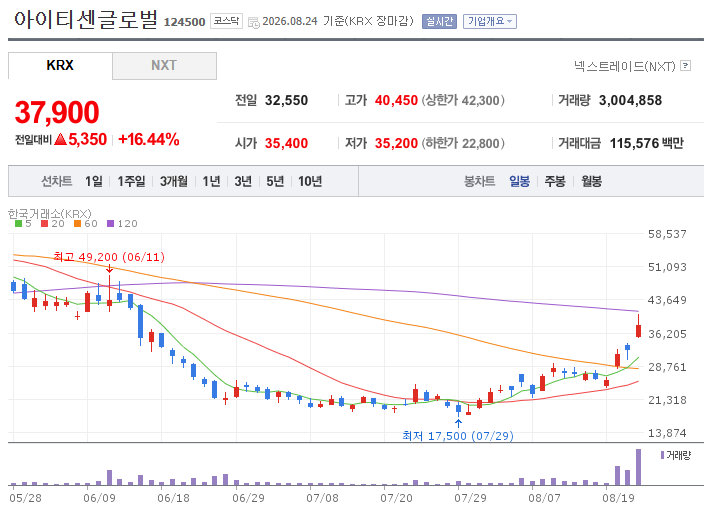Select the 1일 line chart range
The height and width of the screenshot is (509, 704).
[x=93, y=181]
